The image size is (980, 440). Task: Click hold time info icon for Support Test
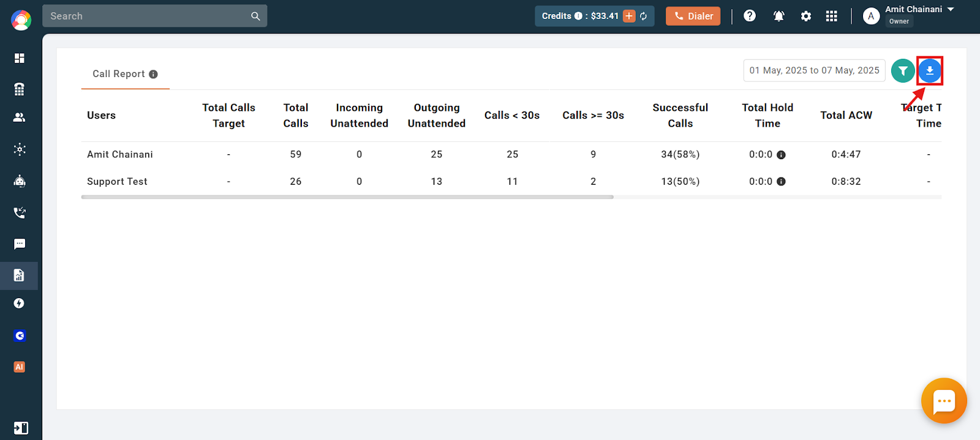point(781,182)
